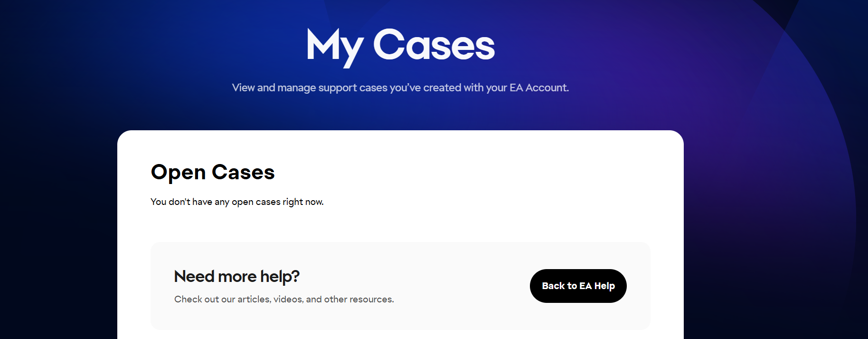Click "EA Account" in the subtitle text
This screenshot has height=339, width=868.
click(x=538, y=87)
